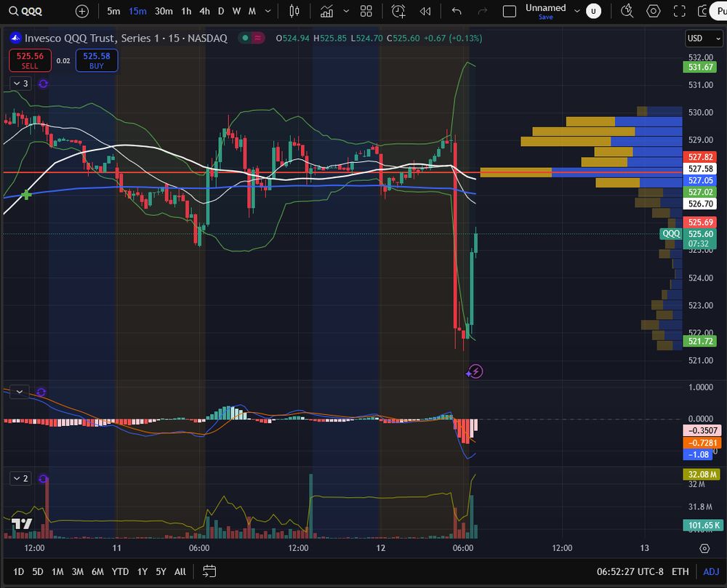Click the green 531.67 price label
Viewport: 727px width, 588px height.
pos(700,67)
